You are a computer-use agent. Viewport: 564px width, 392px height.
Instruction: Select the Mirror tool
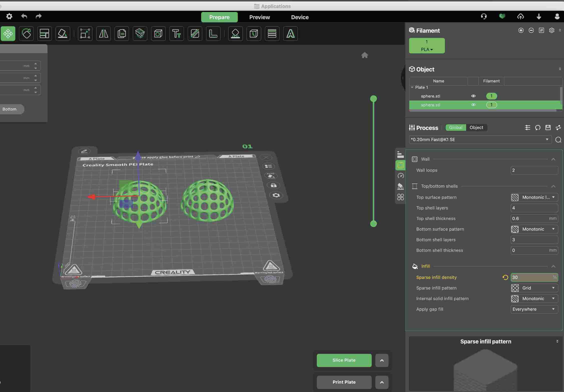point(103,33)
